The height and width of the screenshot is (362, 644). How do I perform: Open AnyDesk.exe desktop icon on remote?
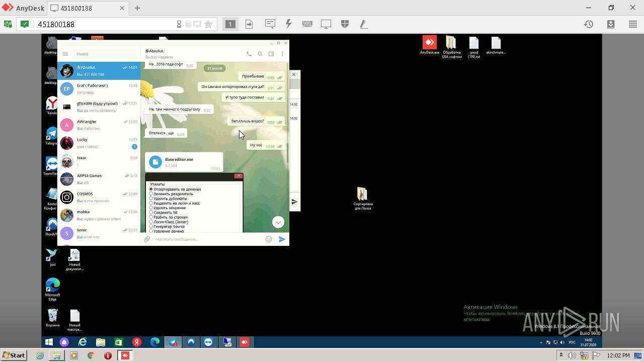(430, 45)
